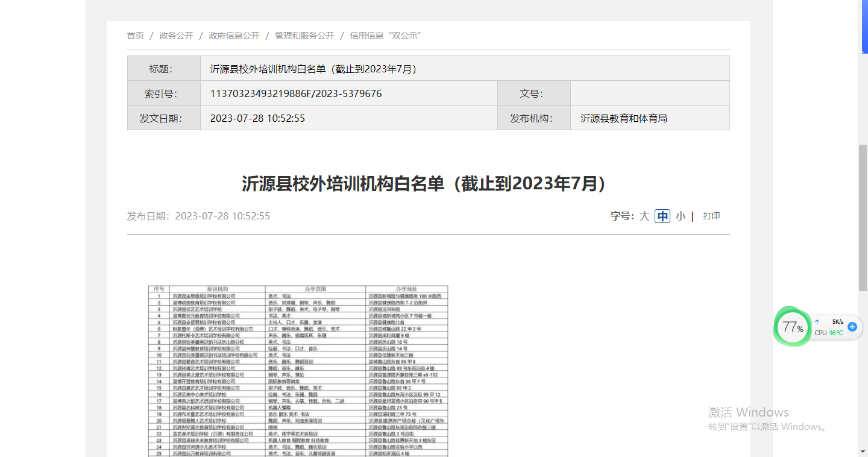Select the medium font size 中

coord(662,216)
